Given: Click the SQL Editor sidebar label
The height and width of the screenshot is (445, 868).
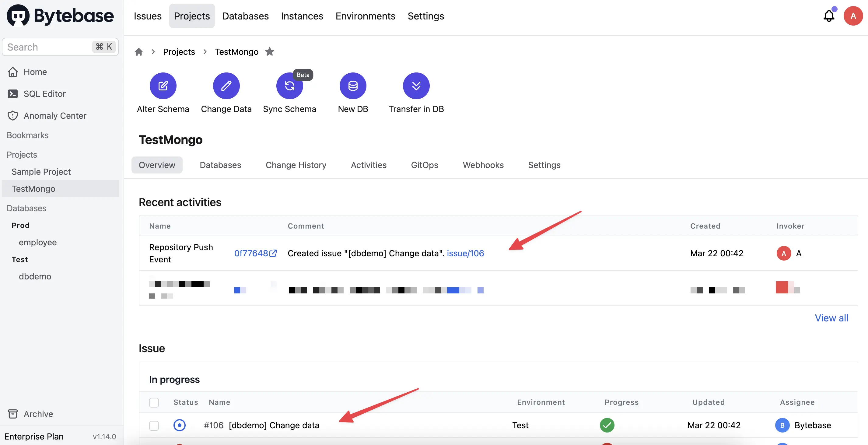Looking at the screenshot, I should coord(45,94).
